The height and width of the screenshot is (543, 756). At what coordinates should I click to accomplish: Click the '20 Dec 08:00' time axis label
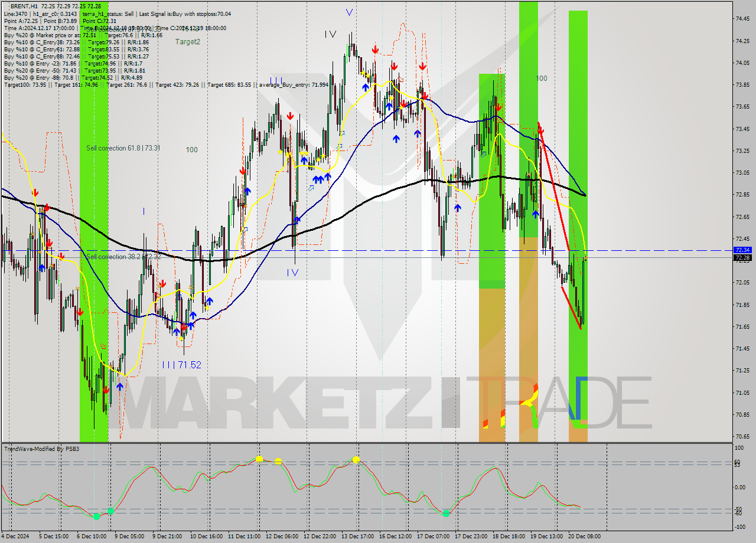tap(584, 537)
